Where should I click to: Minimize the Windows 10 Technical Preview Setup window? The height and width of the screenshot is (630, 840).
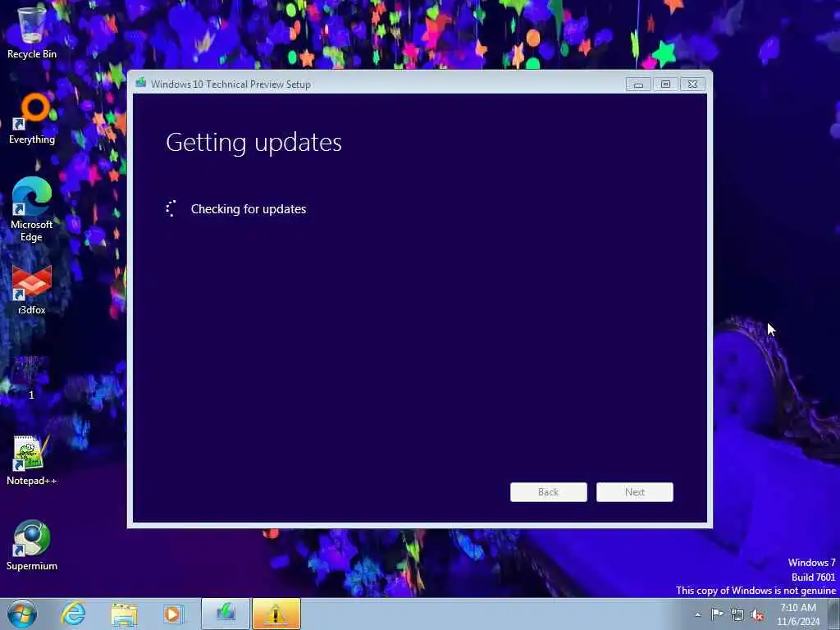point(638,84)
